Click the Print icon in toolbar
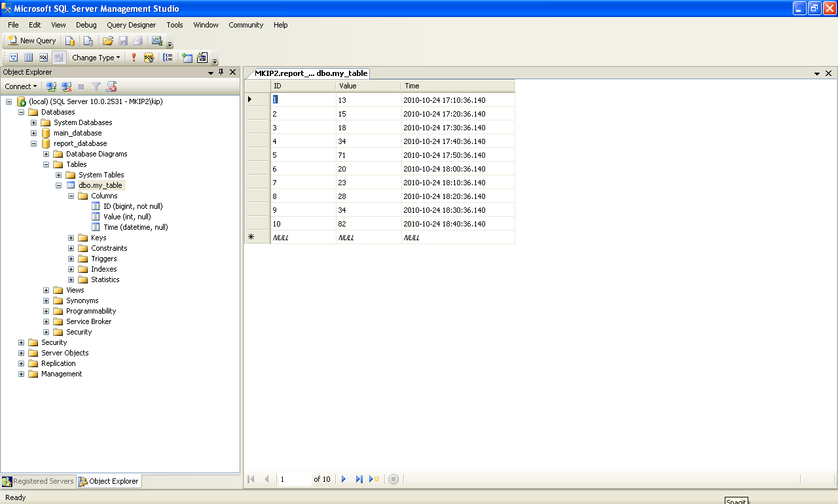The image size is (838, 504). (138, 41)
